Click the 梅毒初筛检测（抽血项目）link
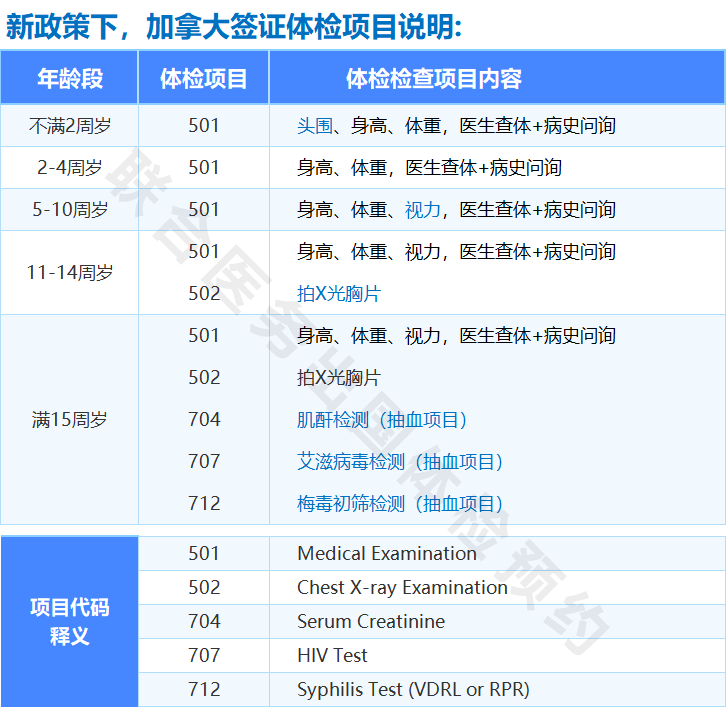This screenshot has width=726, height=707. click(x=400, y=504)
